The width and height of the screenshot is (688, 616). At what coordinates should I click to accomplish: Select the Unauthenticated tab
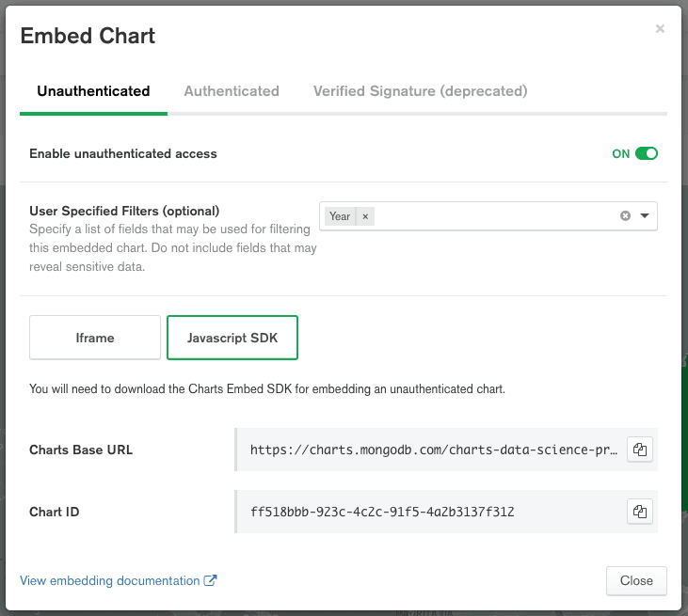tap(93, 91)
